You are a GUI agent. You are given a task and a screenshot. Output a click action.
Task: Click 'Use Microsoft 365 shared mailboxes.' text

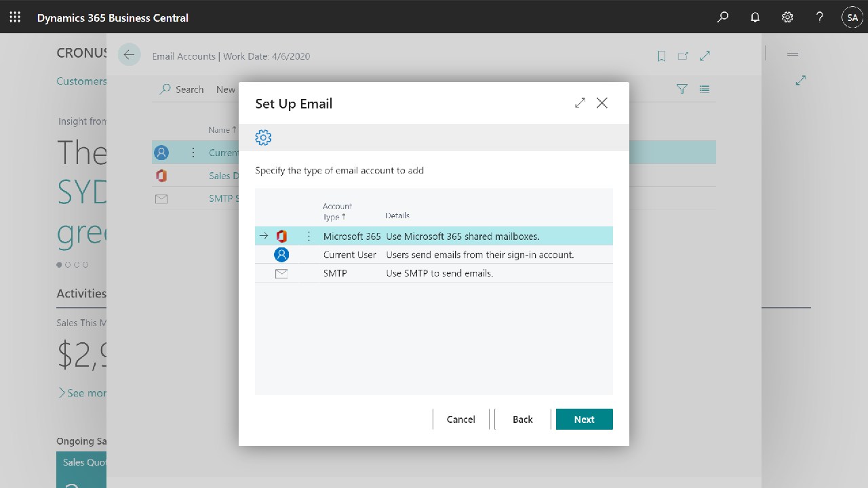point(462,237)
